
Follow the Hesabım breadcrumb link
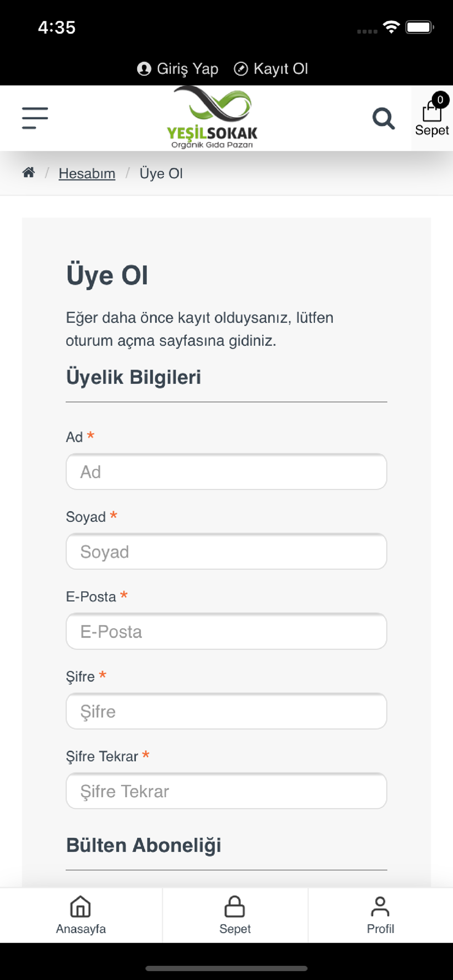click(x=87, y=173)
